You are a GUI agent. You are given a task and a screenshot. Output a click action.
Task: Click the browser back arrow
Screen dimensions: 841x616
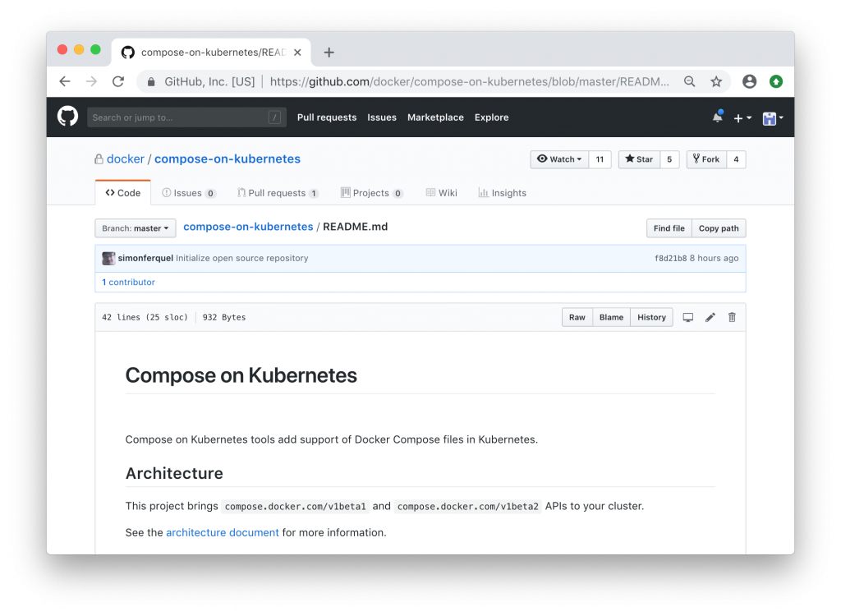65,81
